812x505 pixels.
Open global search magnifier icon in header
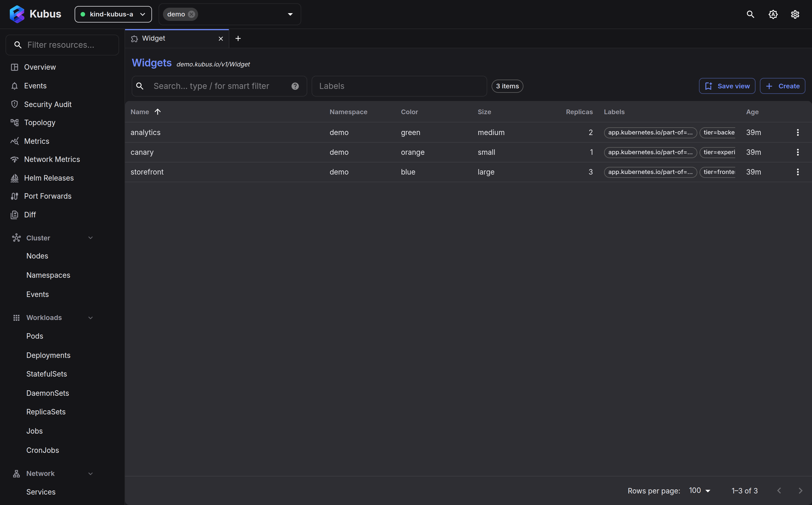point(750,14)
